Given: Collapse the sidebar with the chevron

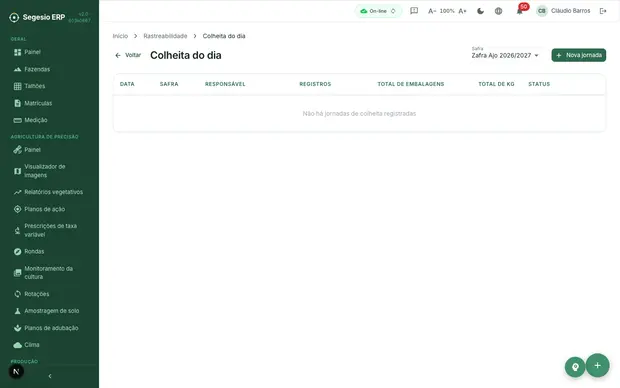Looking at the screenshot, I should point(50,376).
